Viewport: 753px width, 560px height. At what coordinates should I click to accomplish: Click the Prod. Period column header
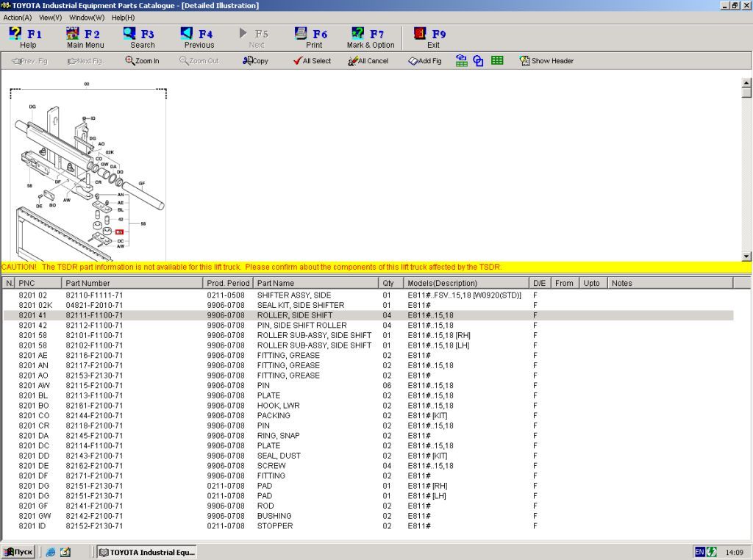(x=228, y=283)
